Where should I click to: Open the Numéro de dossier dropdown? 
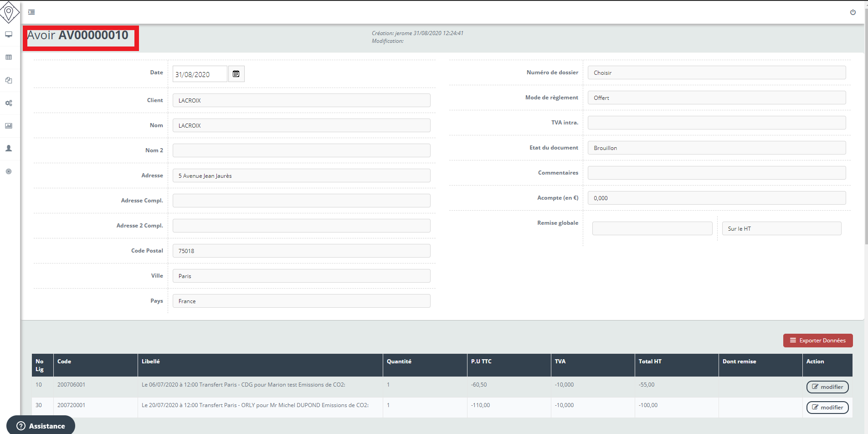[716, 73]
